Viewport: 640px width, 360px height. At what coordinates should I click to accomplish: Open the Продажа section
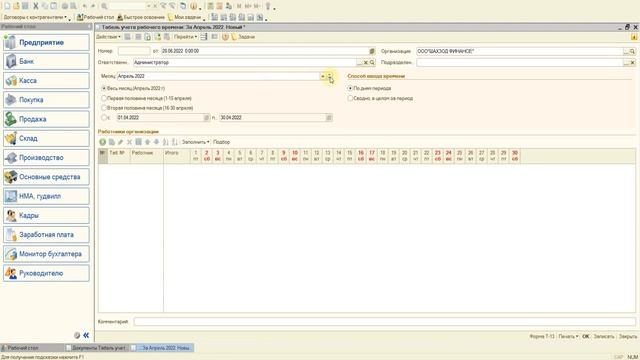click(x=46, y=119)
